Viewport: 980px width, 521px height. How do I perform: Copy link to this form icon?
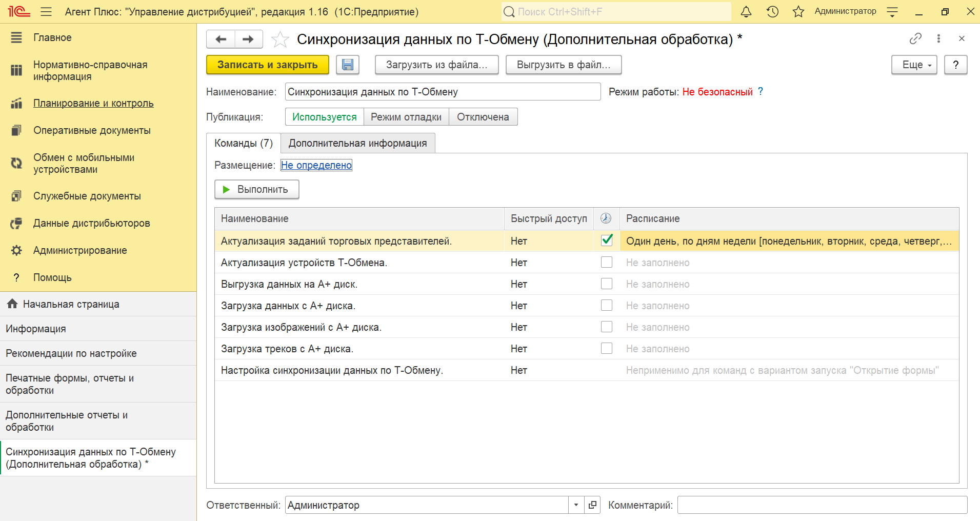coord(915,38)
